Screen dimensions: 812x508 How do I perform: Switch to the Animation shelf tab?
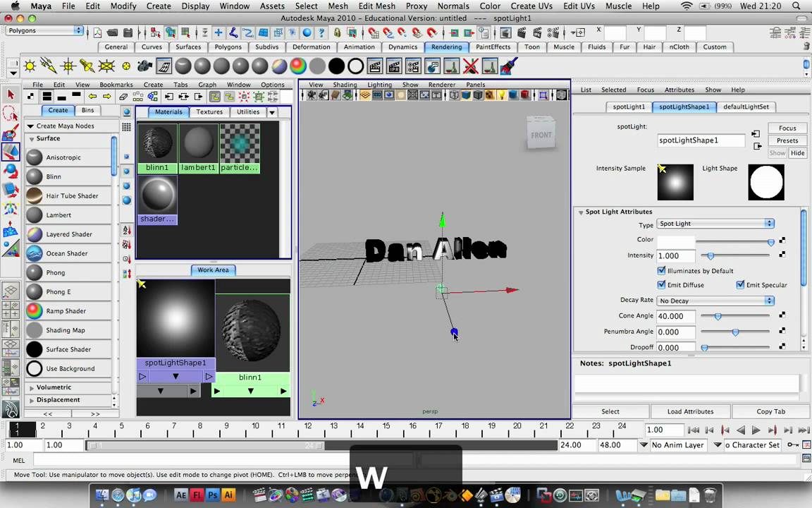point(359,47)
